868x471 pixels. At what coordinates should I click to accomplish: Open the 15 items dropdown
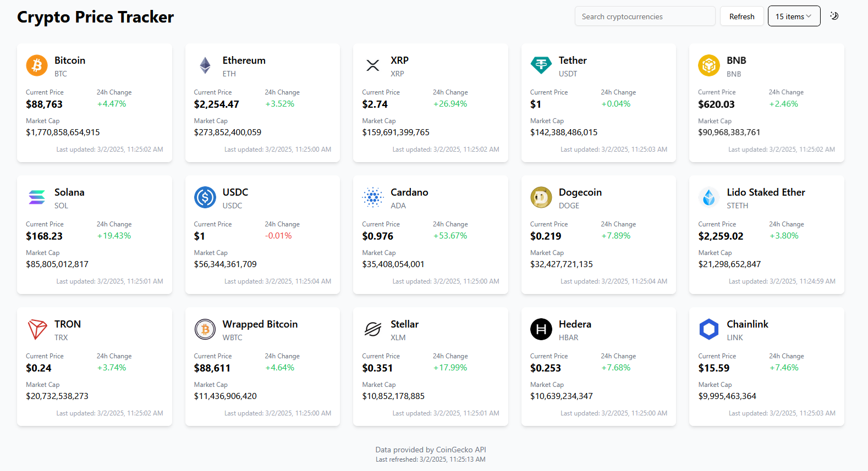click(x=794, y=16)
